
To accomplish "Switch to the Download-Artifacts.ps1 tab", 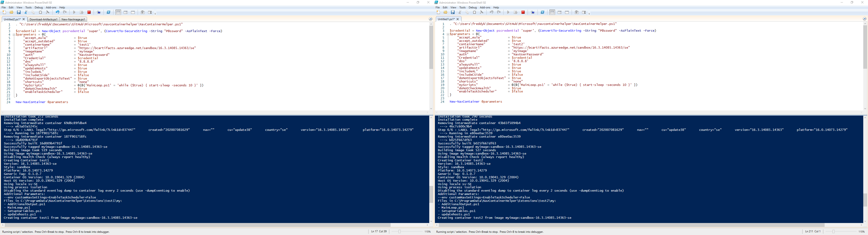I will click(x=43, y=19).
